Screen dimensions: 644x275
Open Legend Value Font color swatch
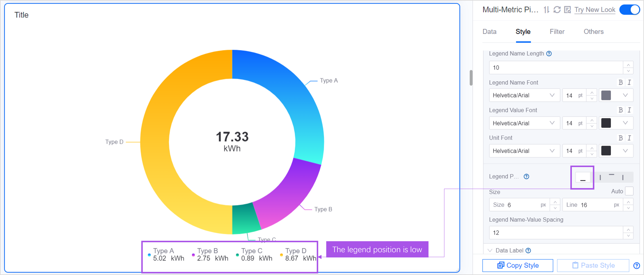click(606, 123)
